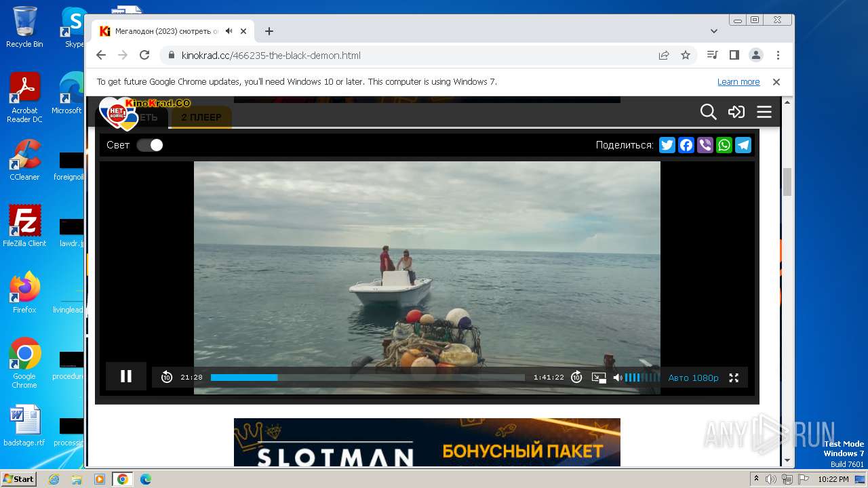Open picture-in-picture mode icon
This screenshot has height=488, width=868.
point(599,378)
